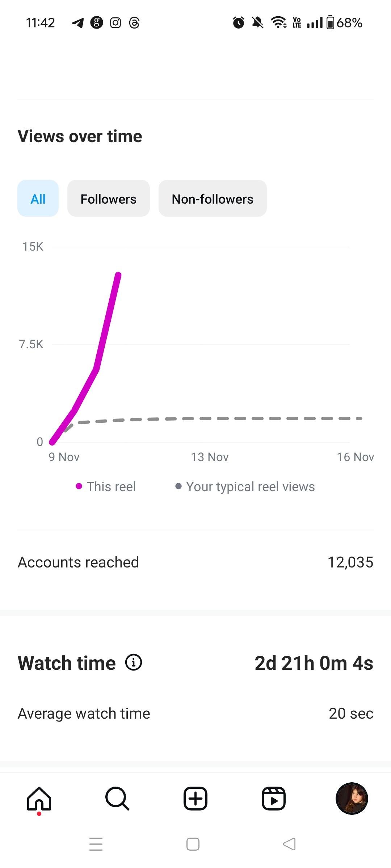Open Android recent apps menu
The height and width of the screenshot is (868, 391).
[x=96, y=844]
